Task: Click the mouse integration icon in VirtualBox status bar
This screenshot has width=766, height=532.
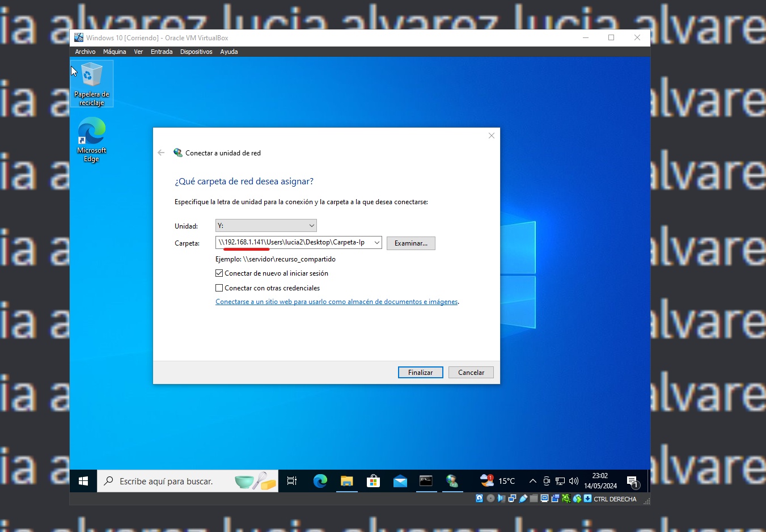Action: (577, 499)
